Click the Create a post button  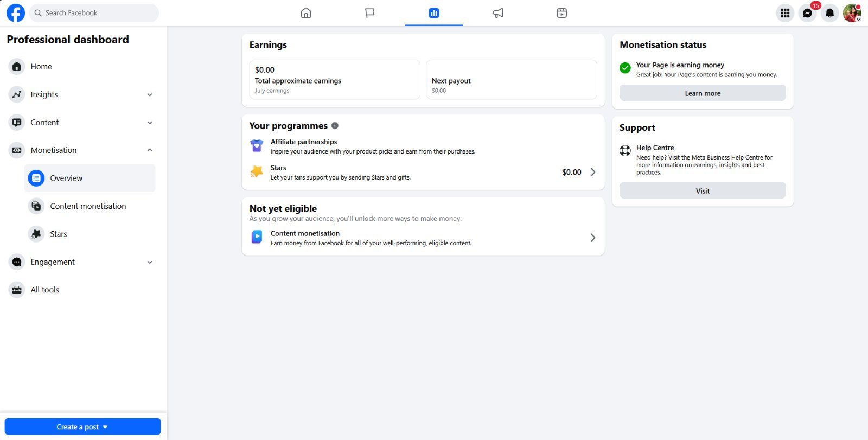(82, 427)
